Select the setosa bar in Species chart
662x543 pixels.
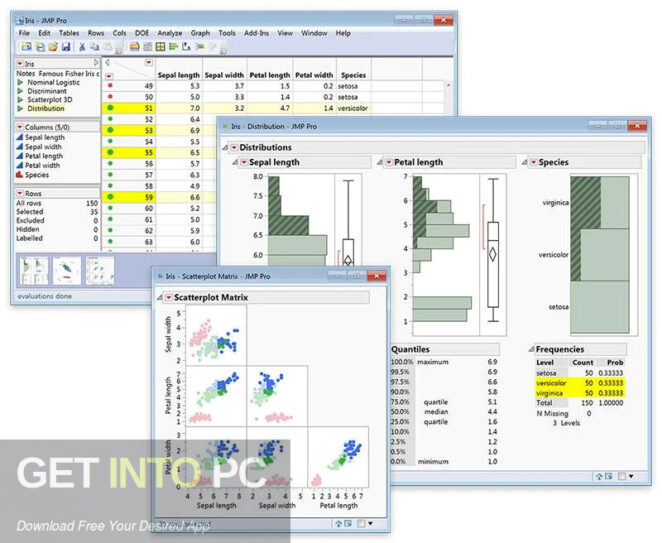[x=600, y=307]
